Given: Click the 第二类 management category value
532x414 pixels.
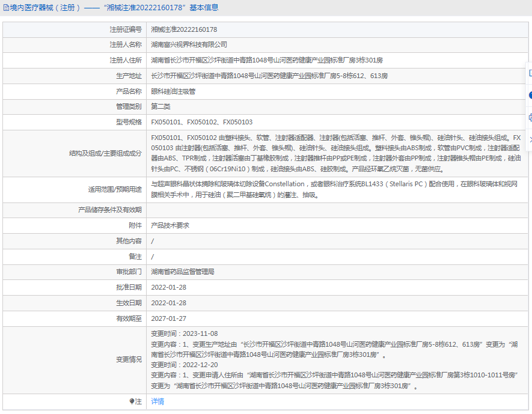Looking at the screenshot, I should click(161, 106).
